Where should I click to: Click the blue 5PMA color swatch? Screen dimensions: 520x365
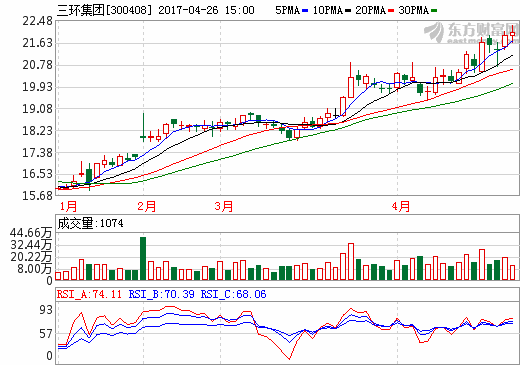coord(305,11)
